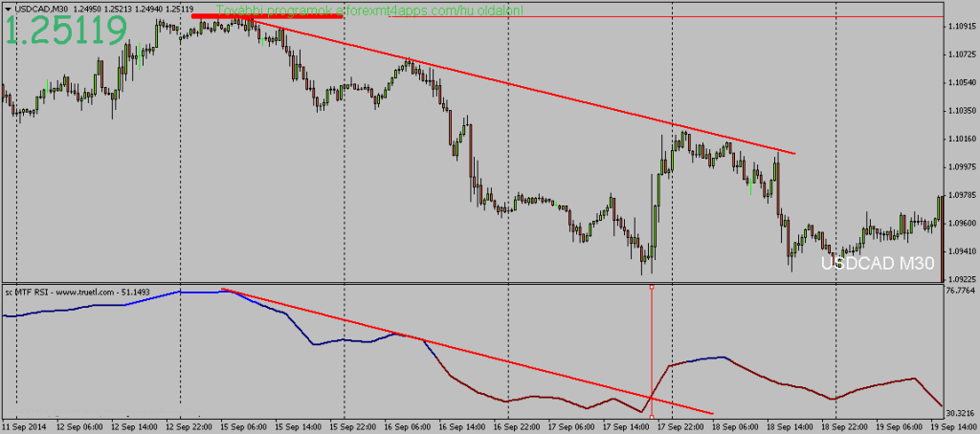Viewport: 980px width, 434px height.
Task: Click price axis value 1.10350
Action: click(x=961, y=111)
